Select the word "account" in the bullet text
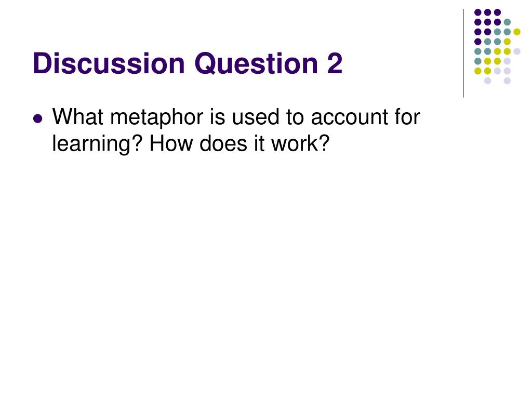 349,118
